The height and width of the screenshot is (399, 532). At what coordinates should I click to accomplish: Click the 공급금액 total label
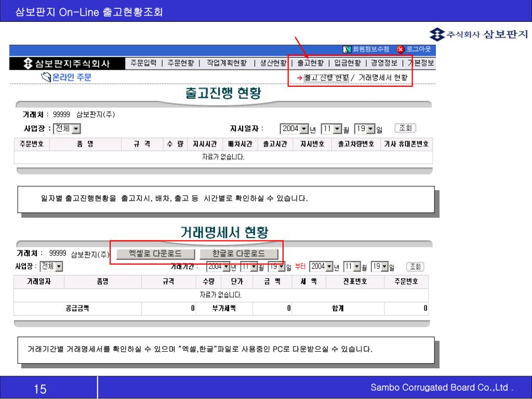point(77,309)
